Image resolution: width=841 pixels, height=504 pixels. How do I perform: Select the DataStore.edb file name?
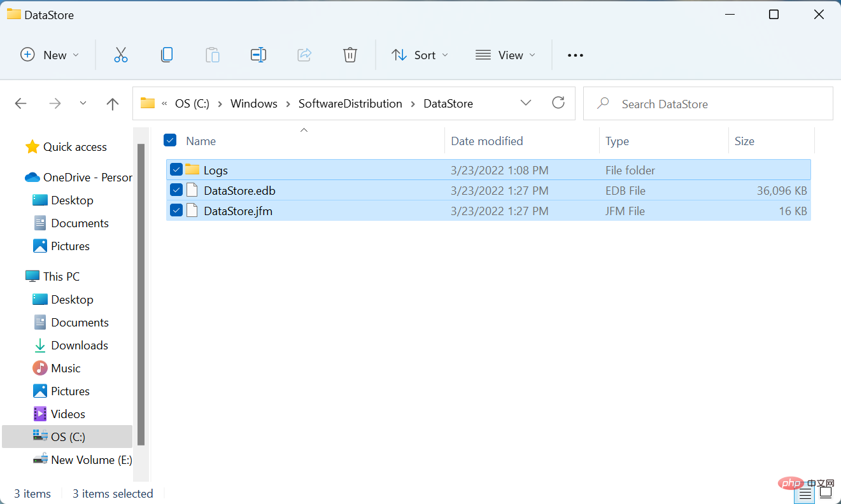pos(239,191)
